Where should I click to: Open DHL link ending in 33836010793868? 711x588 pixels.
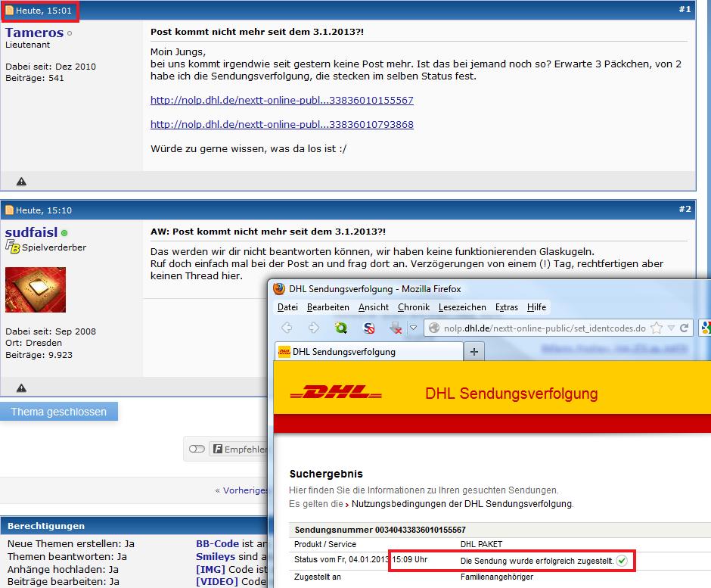point(281,124)
